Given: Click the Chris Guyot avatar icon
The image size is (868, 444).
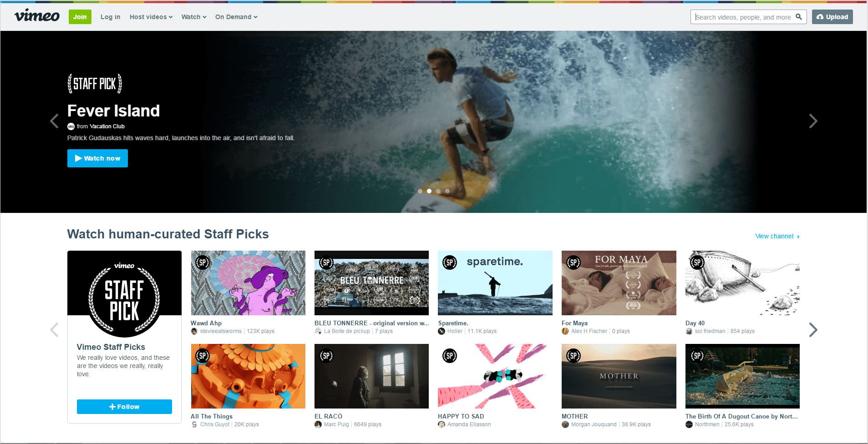Looking at the screenshot, I should click(194, 424).
